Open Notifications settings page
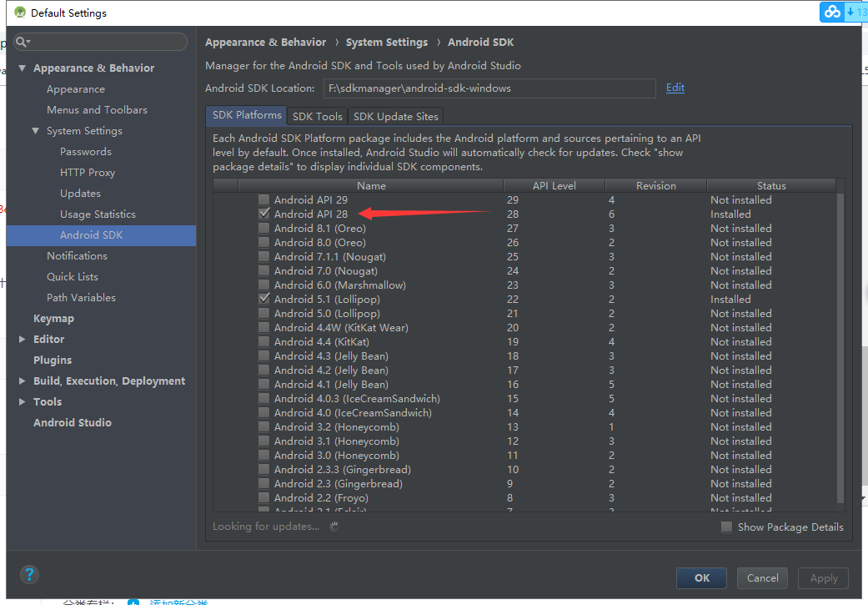The height and width of the screenshot is (605, 868). pos(77,256)
